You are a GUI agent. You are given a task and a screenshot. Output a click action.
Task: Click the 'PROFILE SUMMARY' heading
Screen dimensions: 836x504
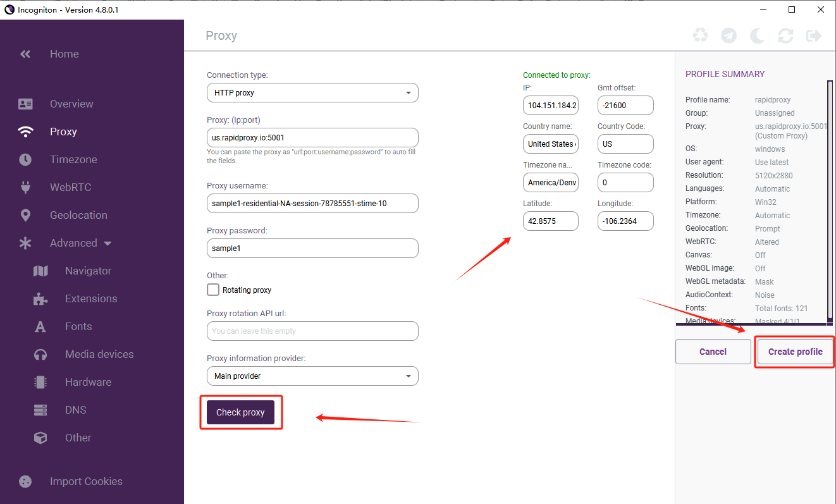[725, 74]
